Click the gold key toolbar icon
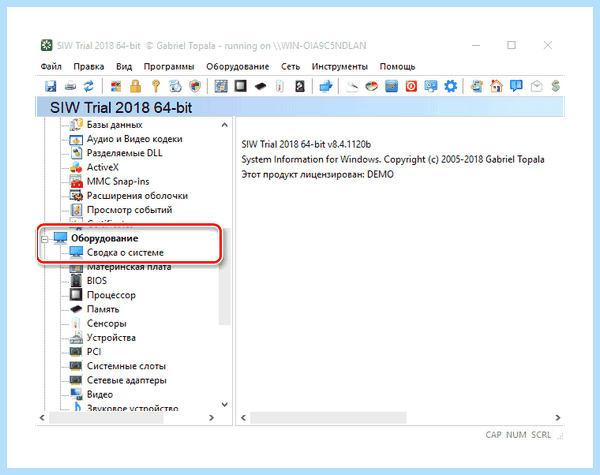This screenshot has width=600, height=475. click(x=155, y=86)
